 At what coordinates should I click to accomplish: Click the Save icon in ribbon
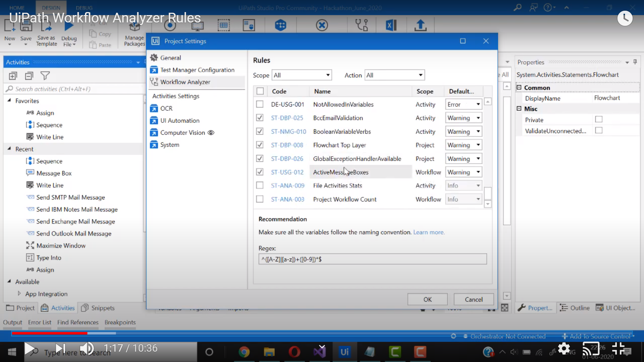26,25
